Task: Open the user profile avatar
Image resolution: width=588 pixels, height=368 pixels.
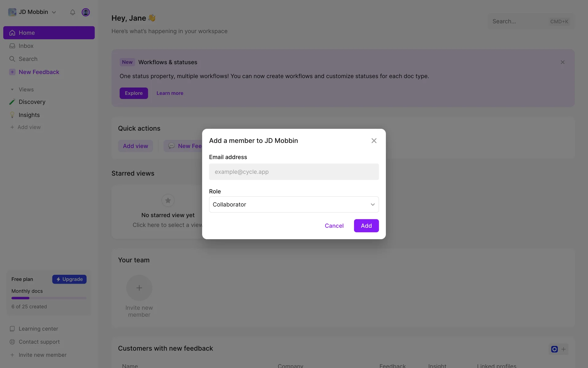Action: pyautogui.click(x=86, y=12)
